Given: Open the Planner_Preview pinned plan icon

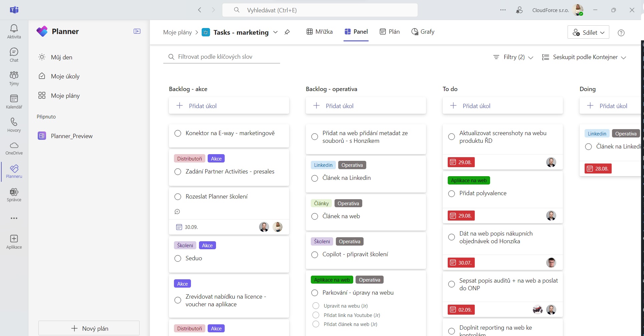Looking at the screenshot, I should [x=42, y=136].
